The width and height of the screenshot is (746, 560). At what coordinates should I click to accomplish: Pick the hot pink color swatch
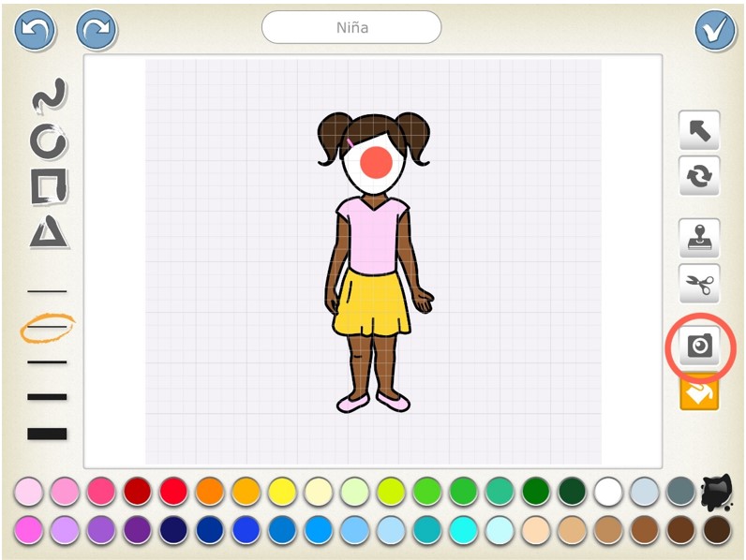click(x=101, y=492)
